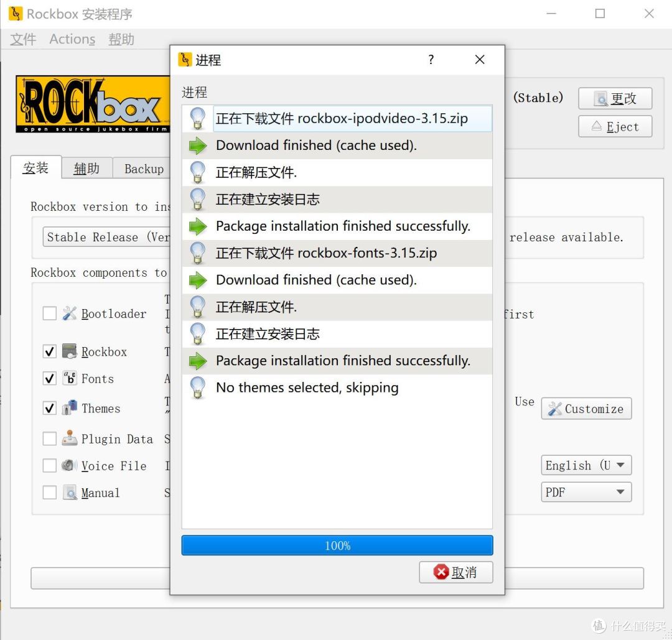Click the Manual magnifier icon
The image size is (672, 640).
[x=68, y=493]
